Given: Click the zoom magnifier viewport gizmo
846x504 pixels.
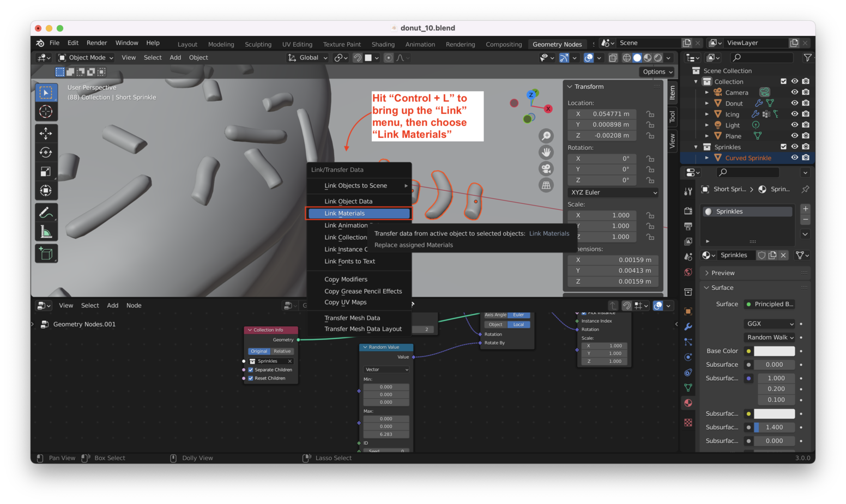Looking at the screenshot, I should coord(546,136).
